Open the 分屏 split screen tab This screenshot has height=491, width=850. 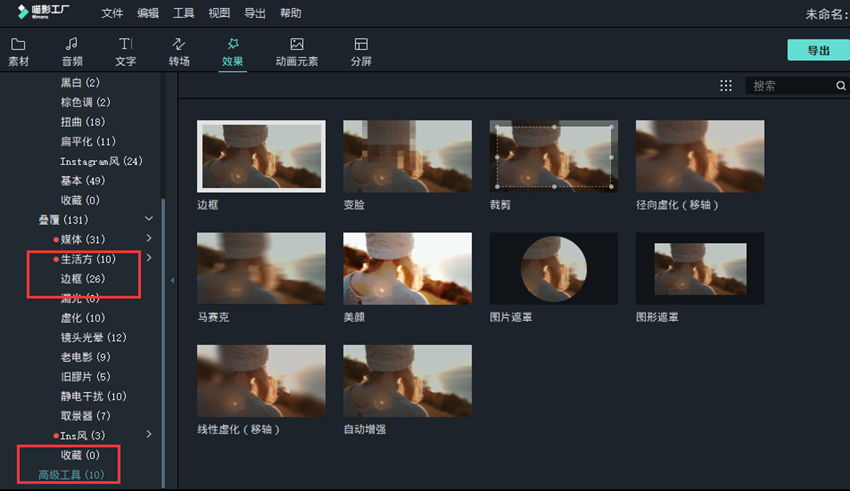(361, 52)
